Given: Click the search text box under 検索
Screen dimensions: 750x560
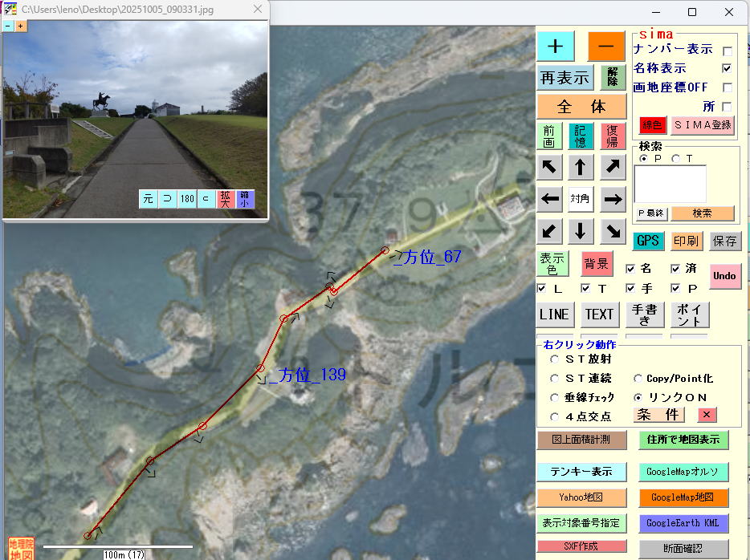Looking at the screenshot, I should point(670,184).
